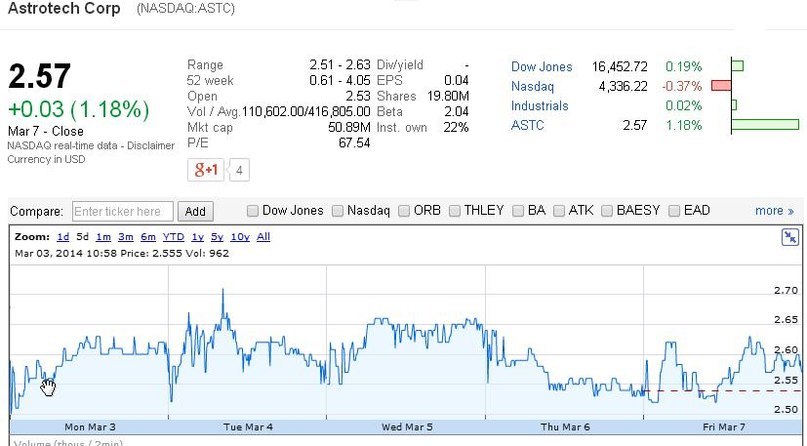Check the Nasdaq compare checkbox
Screen dimensions: 807x446
click(338, 211)
